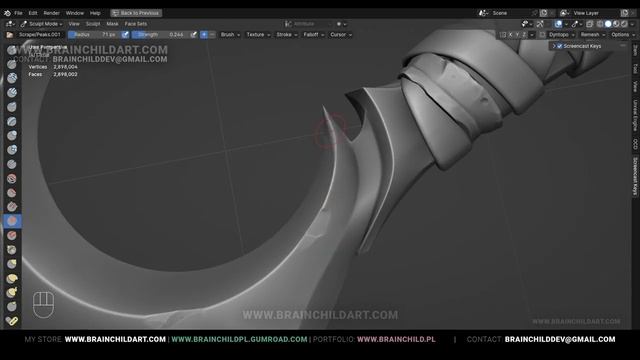Select the Clay Strips brush
Image resolution: width=640 pixels, height=360 pixels.
tap(12, 93)
